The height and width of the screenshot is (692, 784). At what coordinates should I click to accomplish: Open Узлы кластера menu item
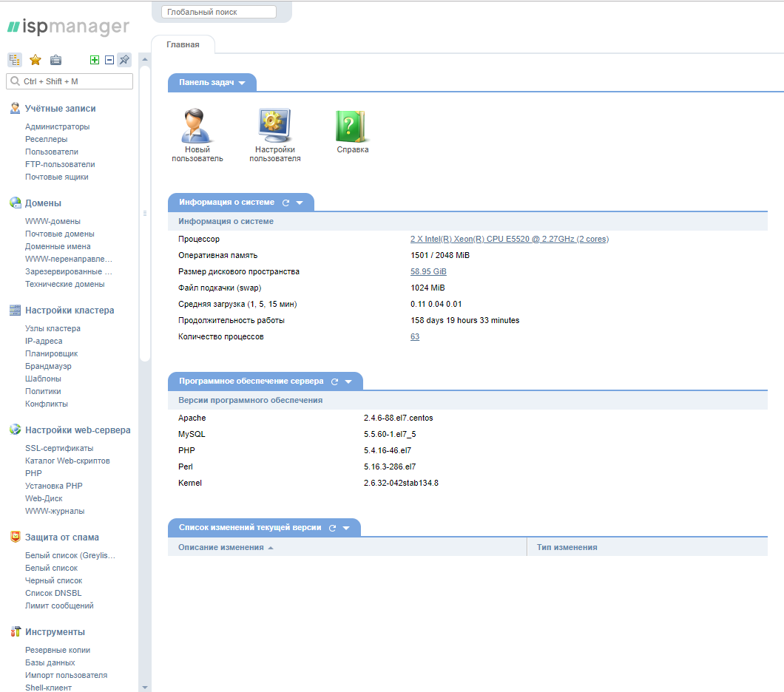[53, 328]
